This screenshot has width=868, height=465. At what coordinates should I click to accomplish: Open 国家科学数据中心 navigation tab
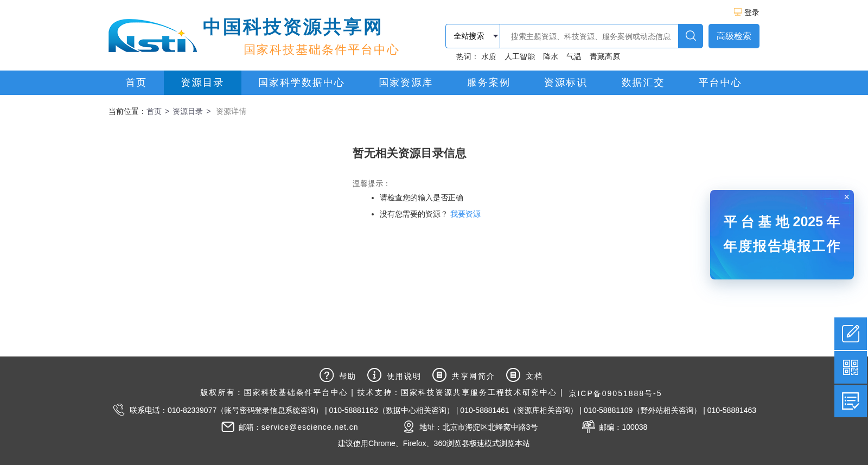click(x=302, y=82)
